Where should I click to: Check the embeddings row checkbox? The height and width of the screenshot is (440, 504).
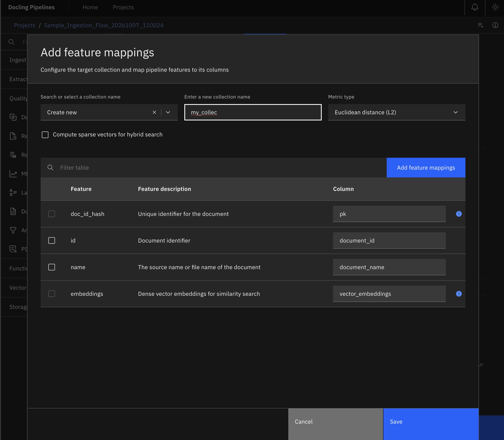click(x=52, y=294)
